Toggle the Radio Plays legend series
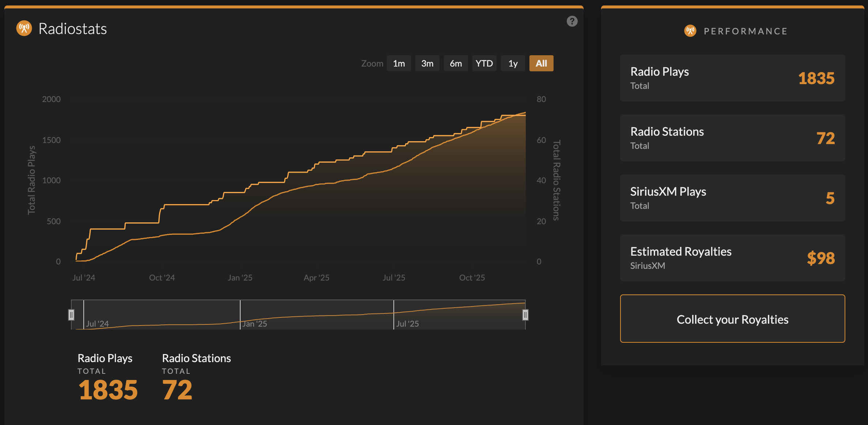The image size is (868, 425). click(105, 358)
